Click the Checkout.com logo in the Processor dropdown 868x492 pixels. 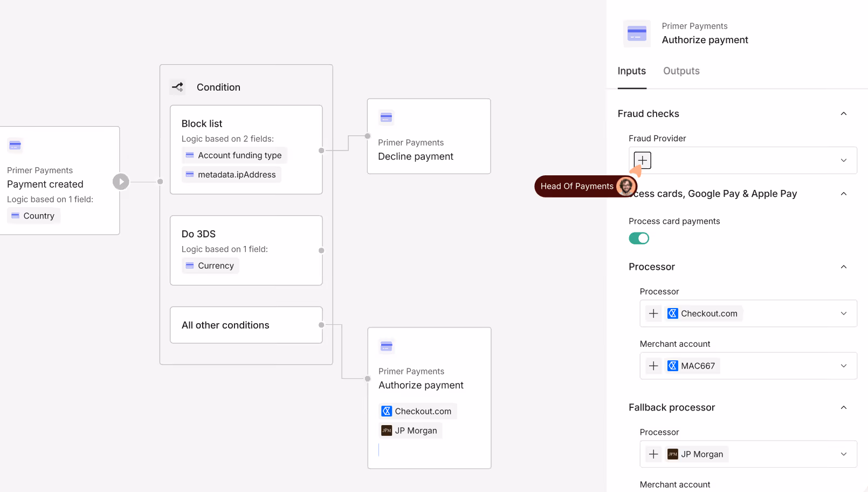click(672, 313)
